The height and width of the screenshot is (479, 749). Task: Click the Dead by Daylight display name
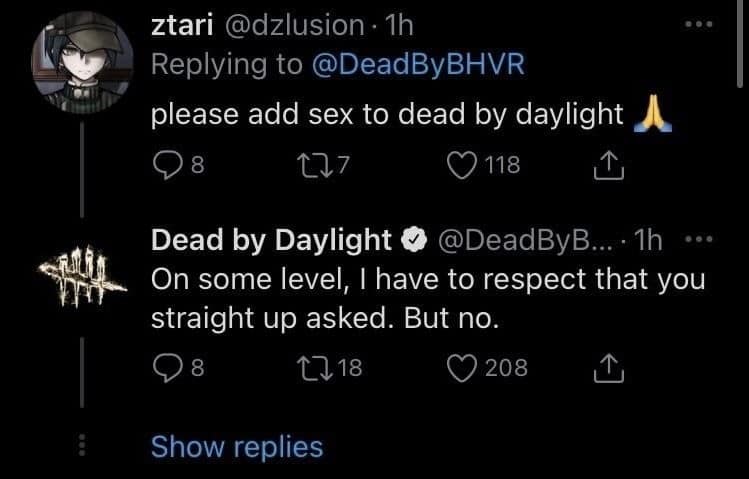click(270, 240)
